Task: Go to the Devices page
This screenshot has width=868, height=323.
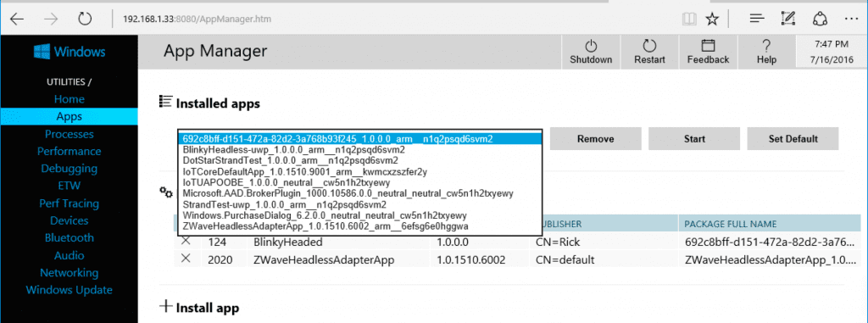Action: coord(70,220)
